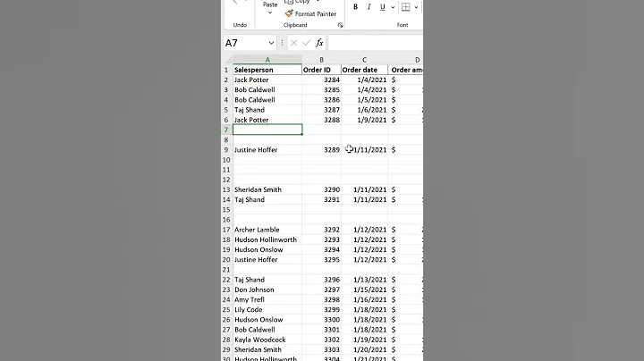The image size is (644, 361).
Task: Click Sheridan Smith in row 13
Action: click(267, 189)
